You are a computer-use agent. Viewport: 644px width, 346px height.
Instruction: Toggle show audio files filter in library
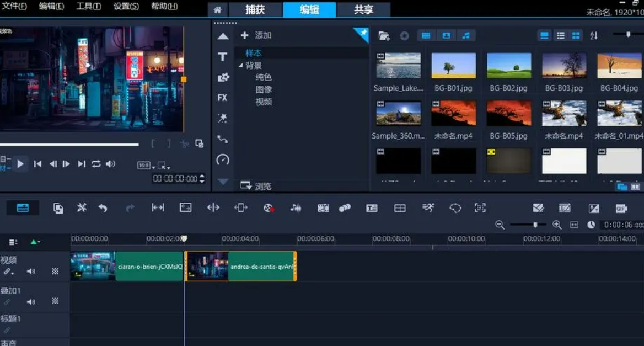pos(466,36)
